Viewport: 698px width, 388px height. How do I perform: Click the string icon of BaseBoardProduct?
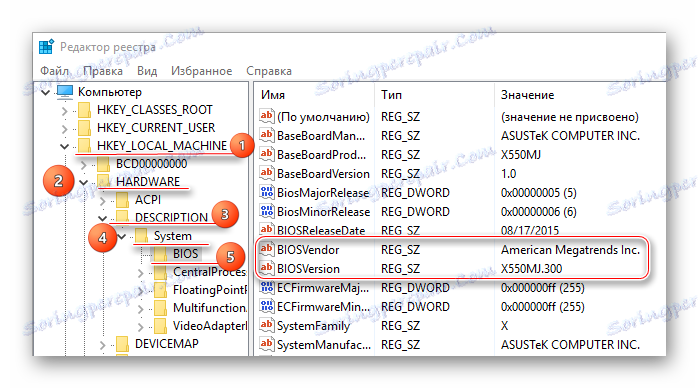click(x=267, y=154)
